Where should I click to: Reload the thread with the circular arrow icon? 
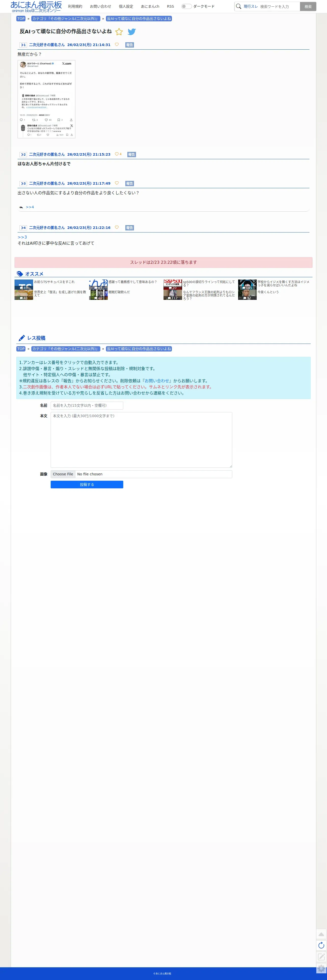pos(321,945)
